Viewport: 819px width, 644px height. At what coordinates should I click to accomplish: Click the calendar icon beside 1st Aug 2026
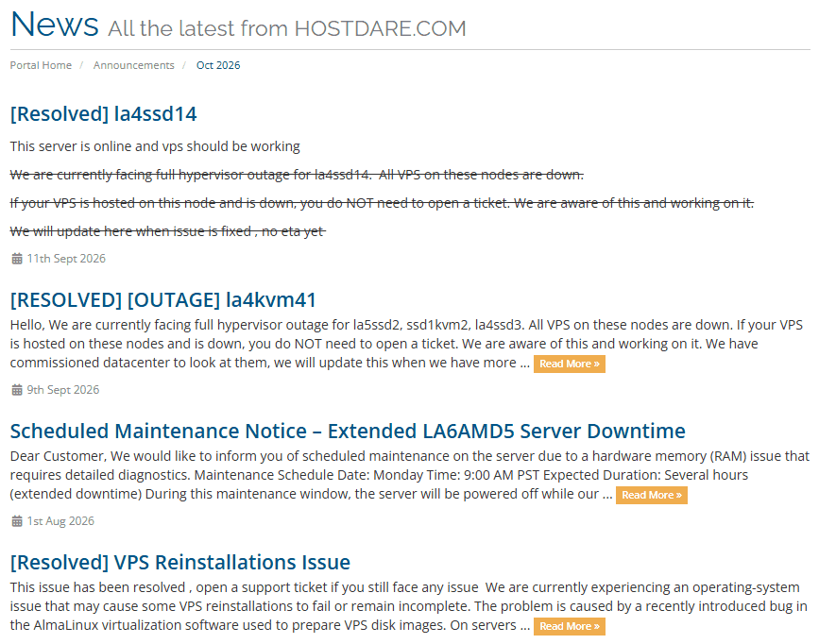pyautogui.click(x=17, y=520)
